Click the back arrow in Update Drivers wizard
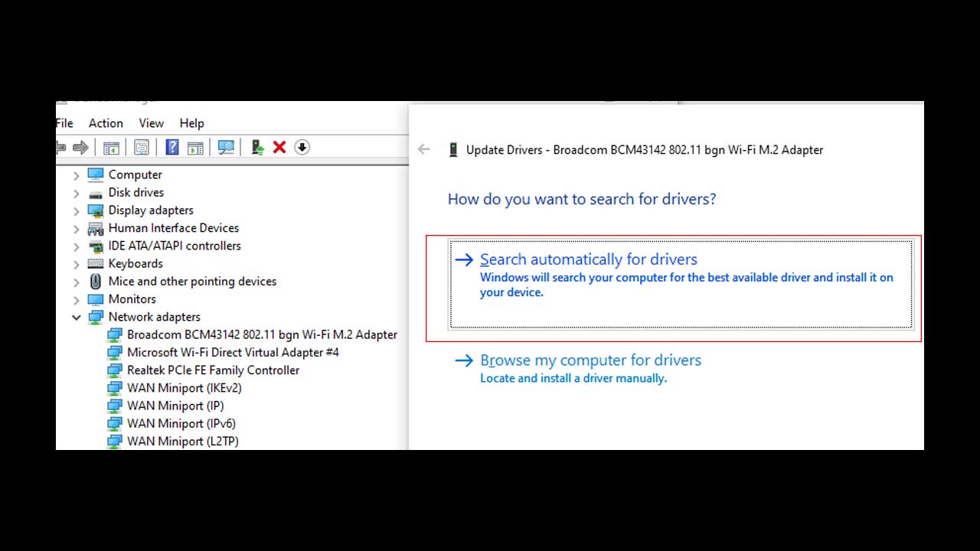The width and height of the screenshot is (980, 551). point(424,149)
